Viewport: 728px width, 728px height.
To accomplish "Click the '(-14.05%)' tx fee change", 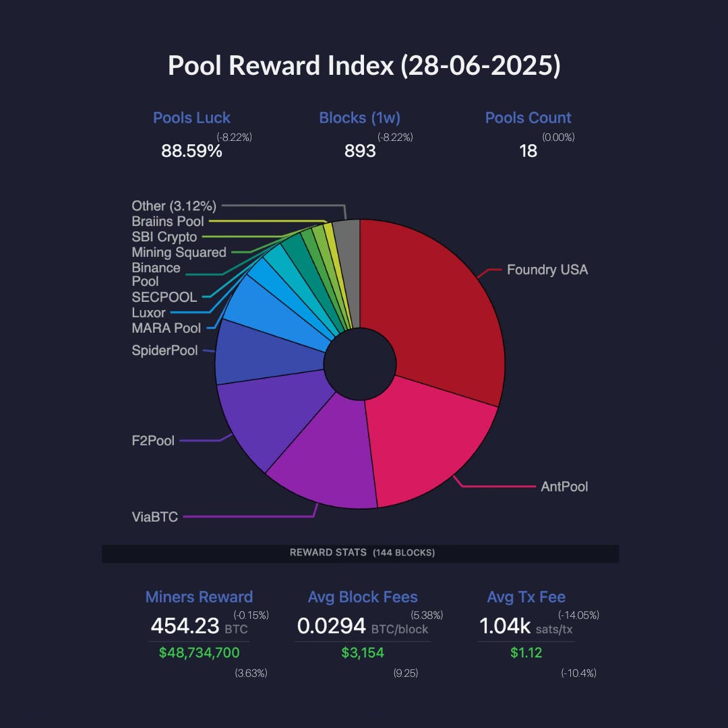I will tap(578, 615).
